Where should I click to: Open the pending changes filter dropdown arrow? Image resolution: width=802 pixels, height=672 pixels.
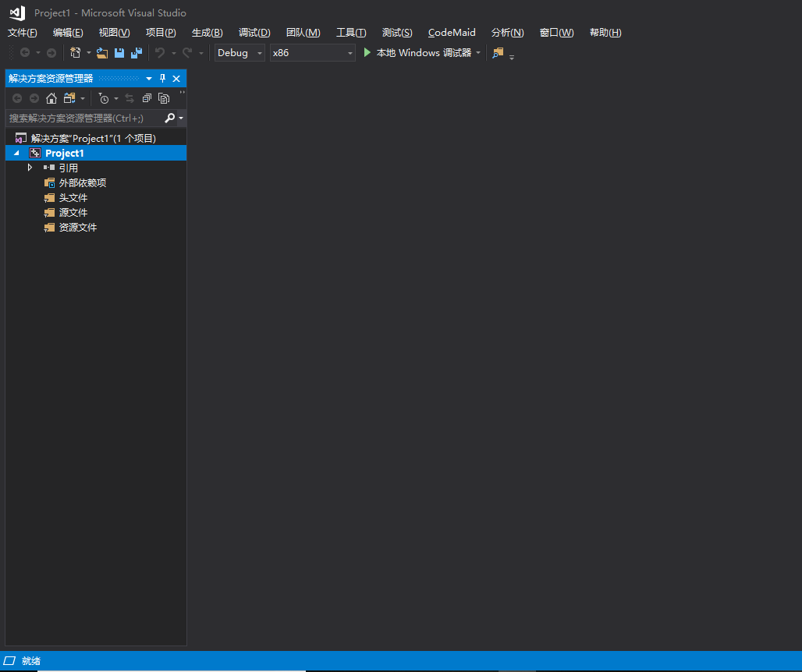pos(116,98)
